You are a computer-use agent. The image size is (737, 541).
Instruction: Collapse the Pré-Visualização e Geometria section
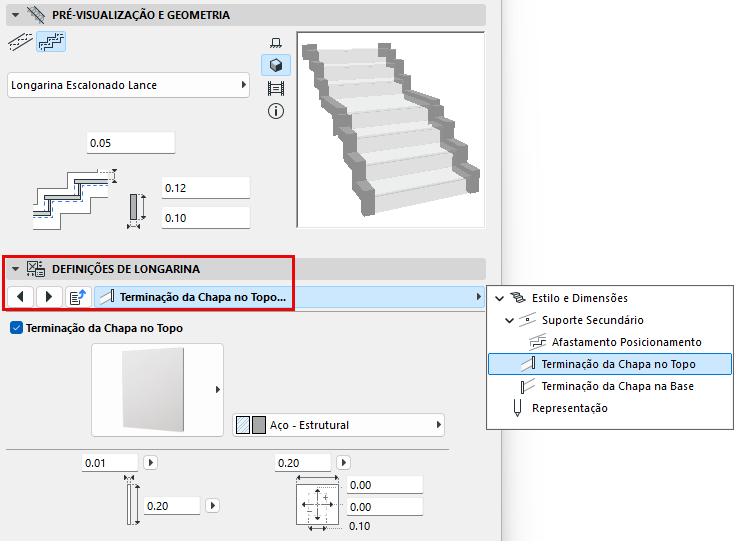click(x=16, y=15)
